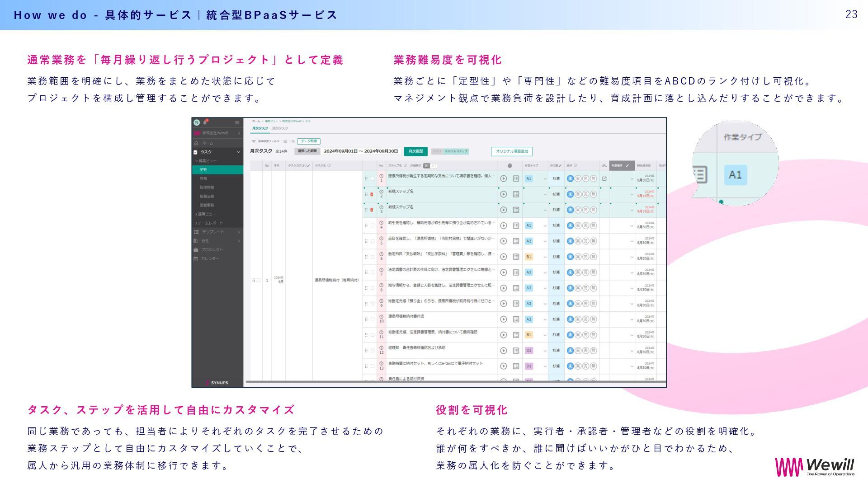868x488 pixels.
Task: Click the 月次複製 button
Action: pos(415,151)
